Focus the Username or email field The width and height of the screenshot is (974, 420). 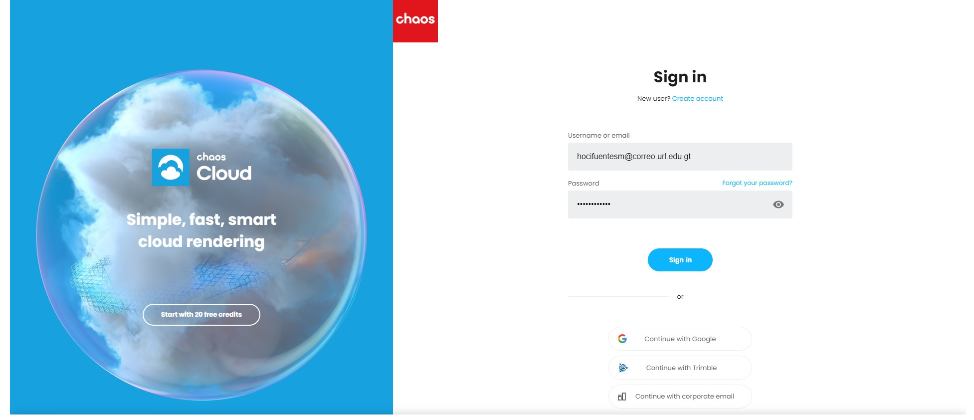tap(680, 157)
